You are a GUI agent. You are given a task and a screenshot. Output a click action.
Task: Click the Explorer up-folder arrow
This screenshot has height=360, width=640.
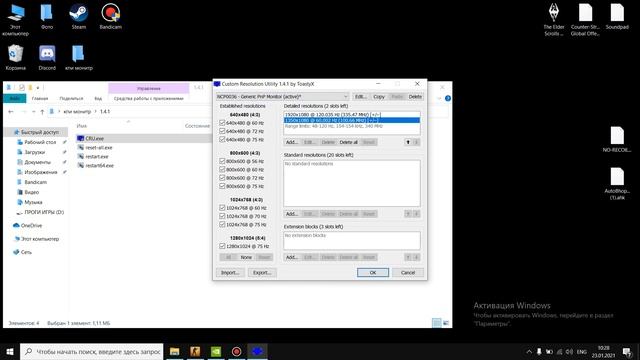pyautogui.click(x=42, y=111)
